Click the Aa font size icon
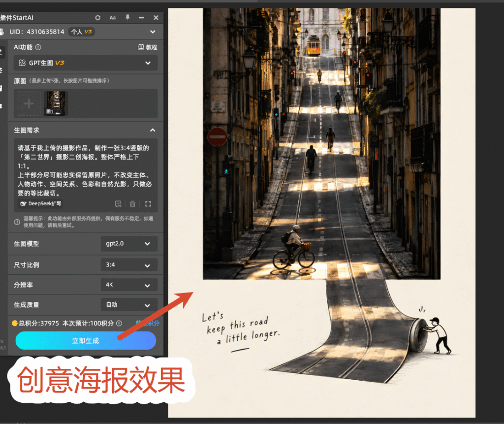The image size is (504, 424). [x=113, y=18]
